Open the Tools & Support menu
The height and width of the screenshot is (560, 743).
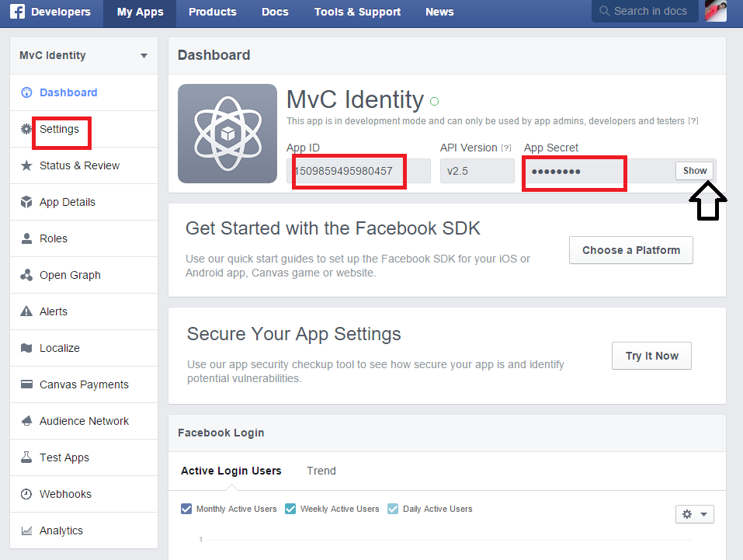pos(357,12)
